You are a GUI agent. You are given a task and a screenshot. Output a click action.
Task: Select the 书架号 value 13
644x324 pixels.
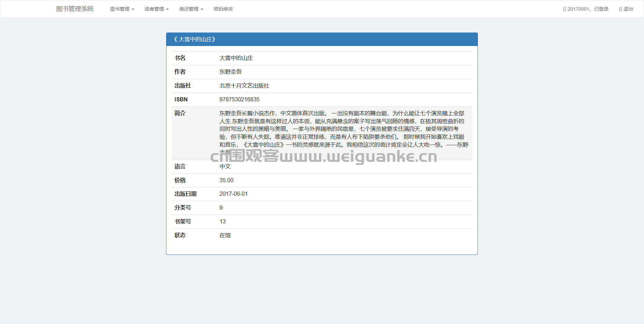point(223,222)
